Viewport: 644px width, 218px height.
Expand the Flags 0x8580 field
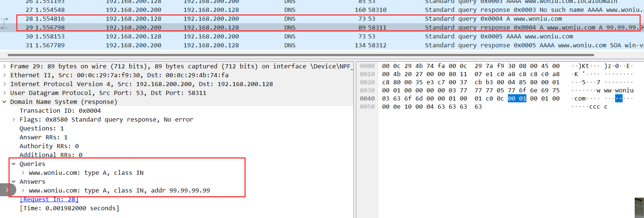pos(14,120)
